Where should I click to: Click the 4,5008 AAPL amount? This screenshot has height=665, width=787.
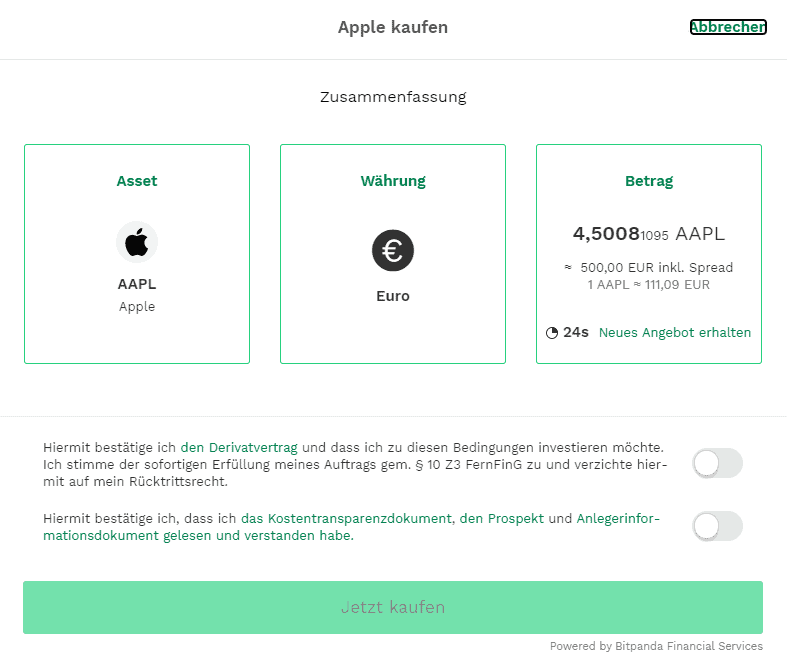pyautogui.click(x=649, y=234)
